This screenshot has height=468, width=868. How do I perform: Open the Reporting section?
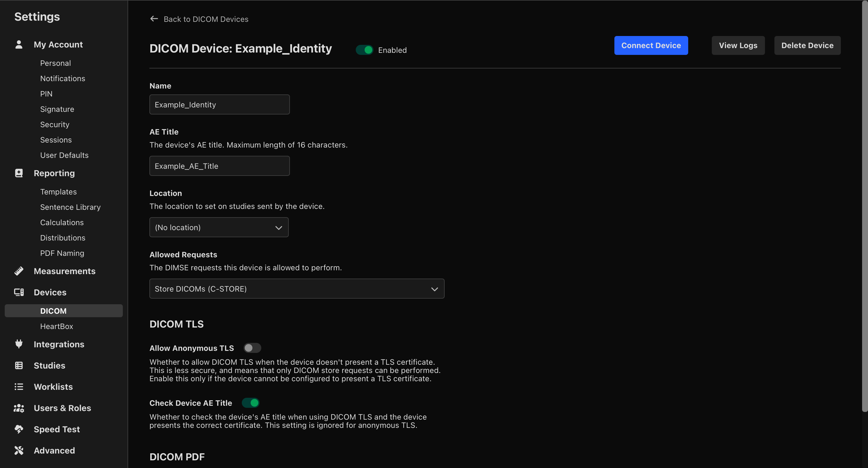click(x=54, y=173)
